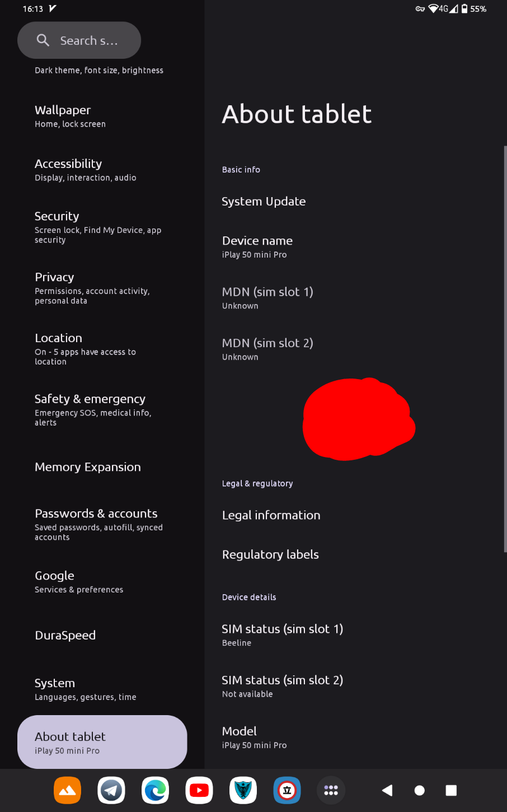This screenshot has height=812, width=507.
Task: Select Memory Expansion in sidebar
Action: click(102, 467)
